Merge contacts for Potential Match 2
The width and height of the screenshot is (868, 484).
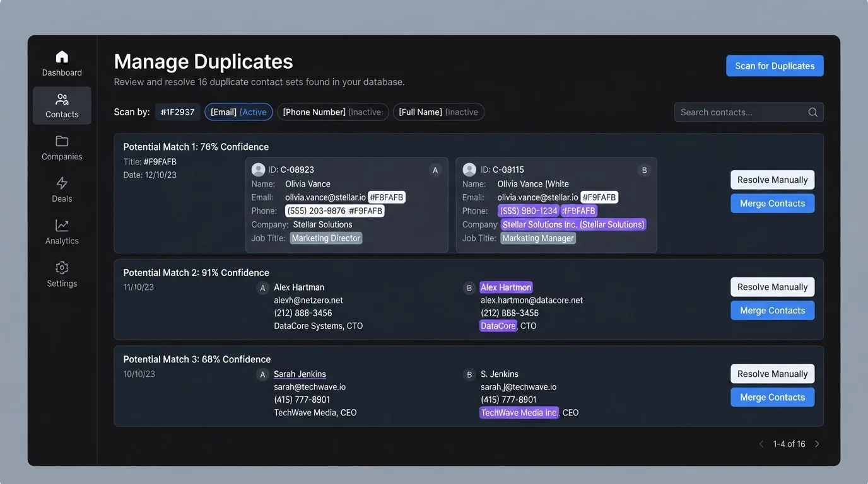coord(773,311)
